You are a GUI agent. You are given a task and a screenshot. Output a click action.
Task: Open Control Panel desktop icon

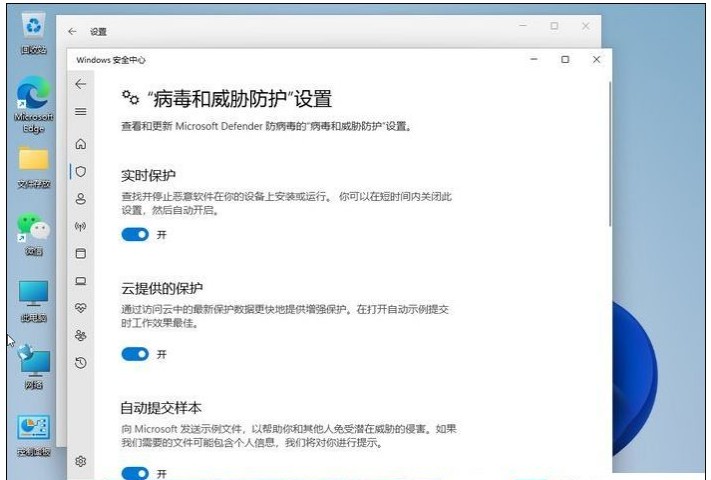[x=34, y=436]
